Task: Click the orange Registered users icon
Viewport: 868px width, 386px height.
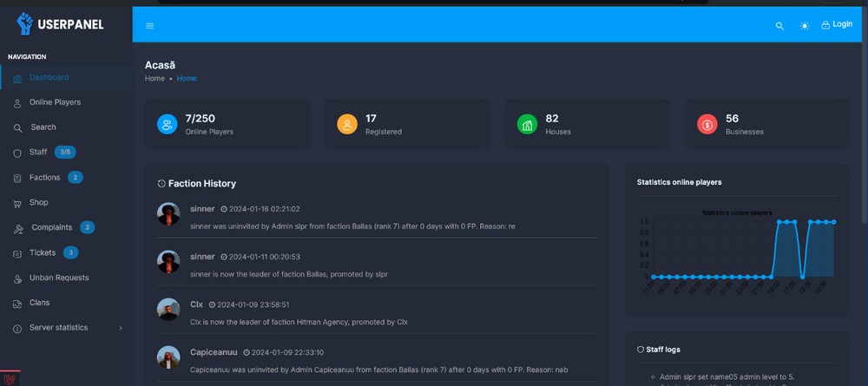Action: pyautogui.click(x=346, y=124)
